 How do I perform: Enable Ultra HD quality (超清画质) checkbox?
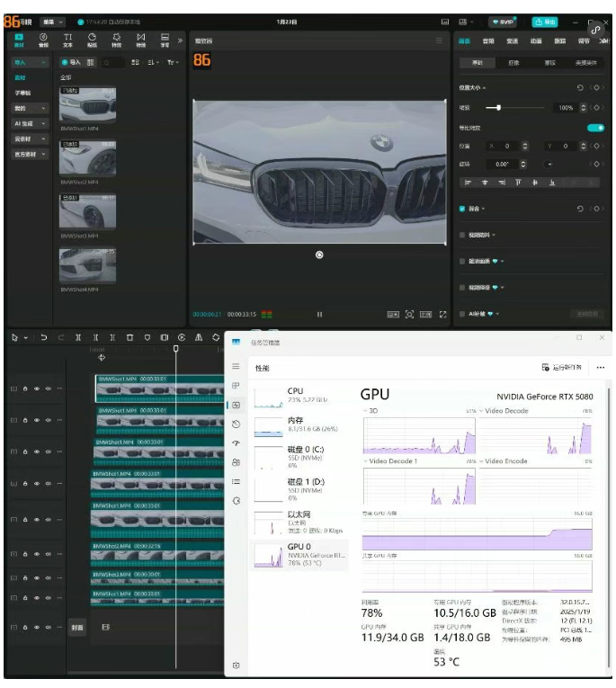[x=462, y=262]
